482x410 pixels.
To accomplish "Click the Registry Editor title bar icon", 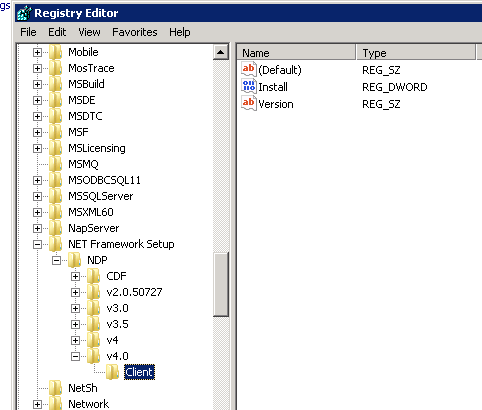I will coord(24,13).
